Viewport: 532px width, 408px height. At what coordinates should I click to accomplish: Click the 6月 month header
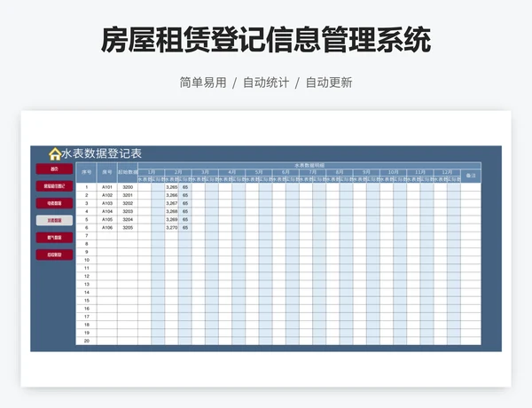tap(286, 172)
